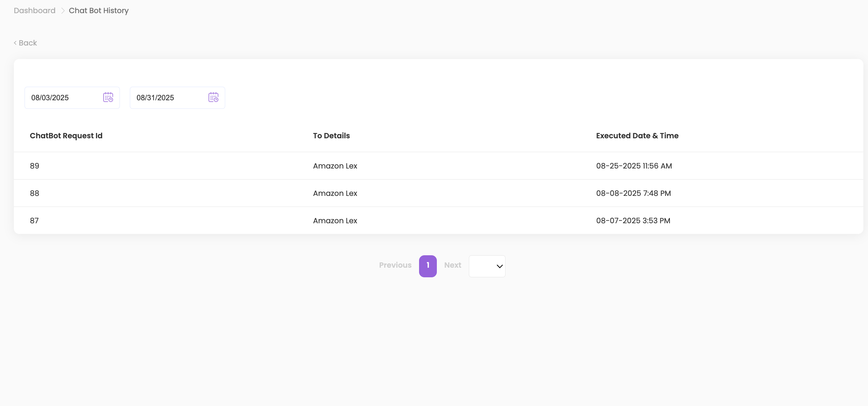Click Chat Bot History breadcrumb
The height and width of the screenshot is (406, 868).
pos(99,11)
